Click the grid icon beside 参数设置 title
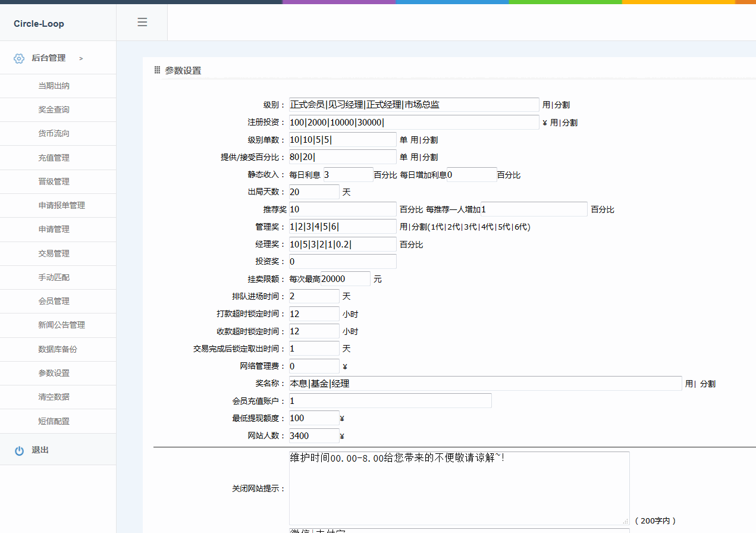Image resolution: width=756 pixels, height=533 pixels. [x=158, y=70]
